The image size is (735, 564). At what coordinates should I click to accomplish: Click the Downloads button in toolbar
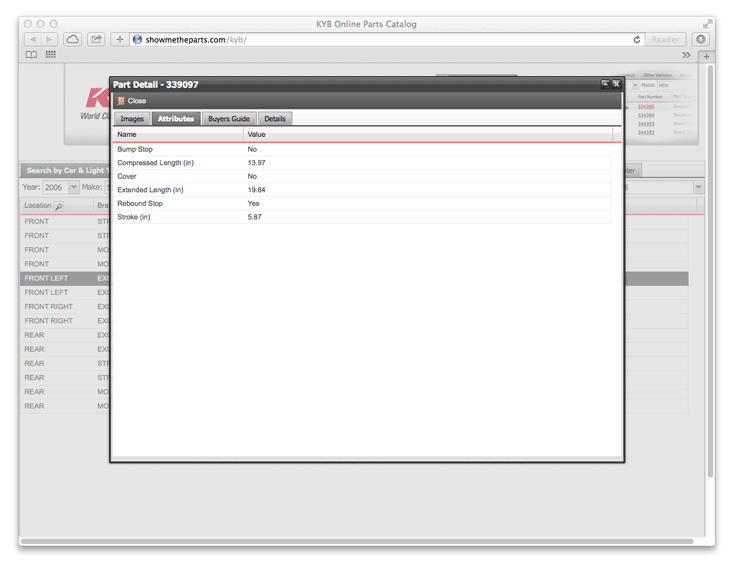(700, 40)
